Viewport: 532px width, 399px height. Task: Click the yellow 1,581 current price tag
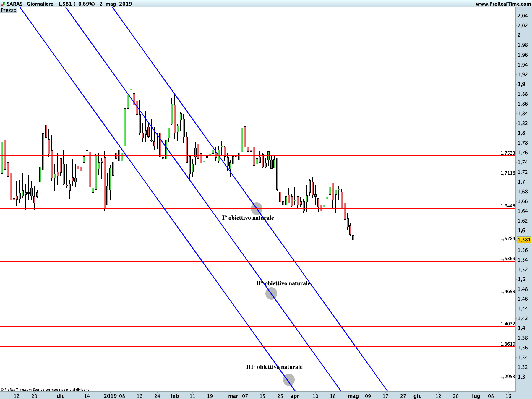(x=524, y=240)
